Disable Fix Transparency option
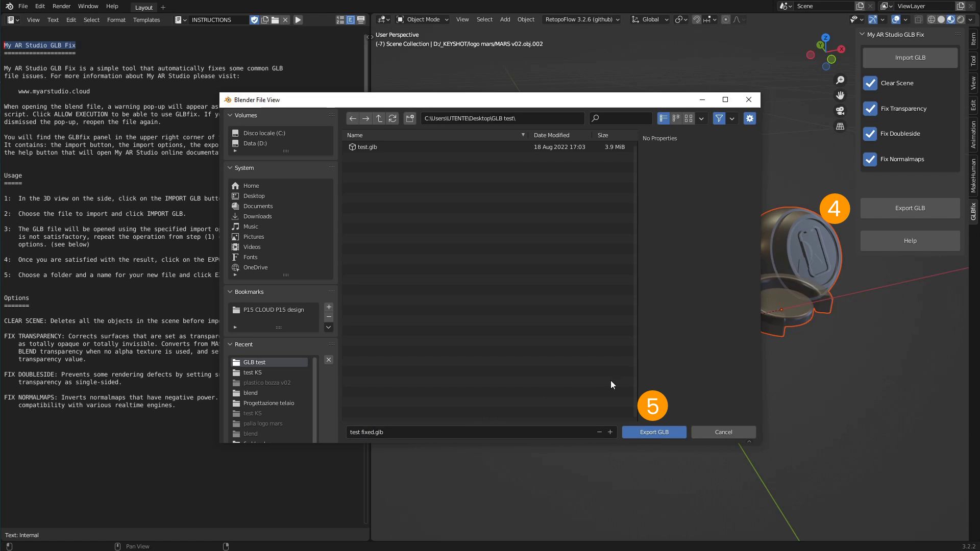This screenshot has width=980, height=551. click(x=870, y=109)
